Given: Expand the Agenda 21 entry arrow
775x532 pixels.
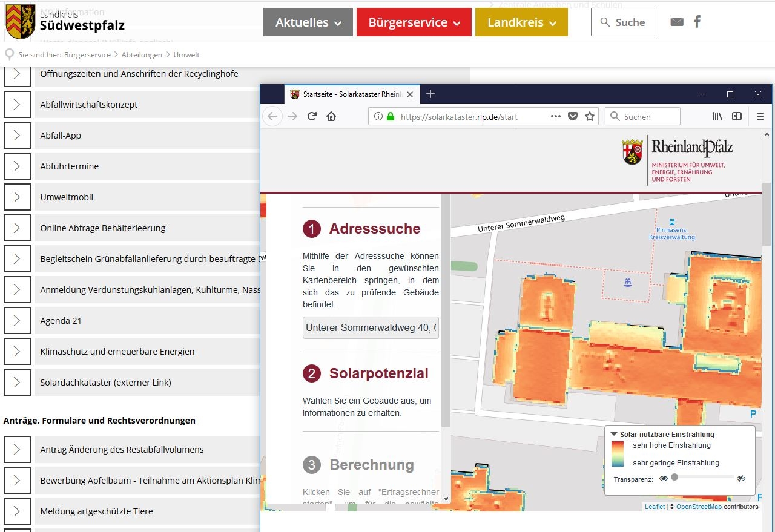Looking at the screenshot, I should (17, 321).
